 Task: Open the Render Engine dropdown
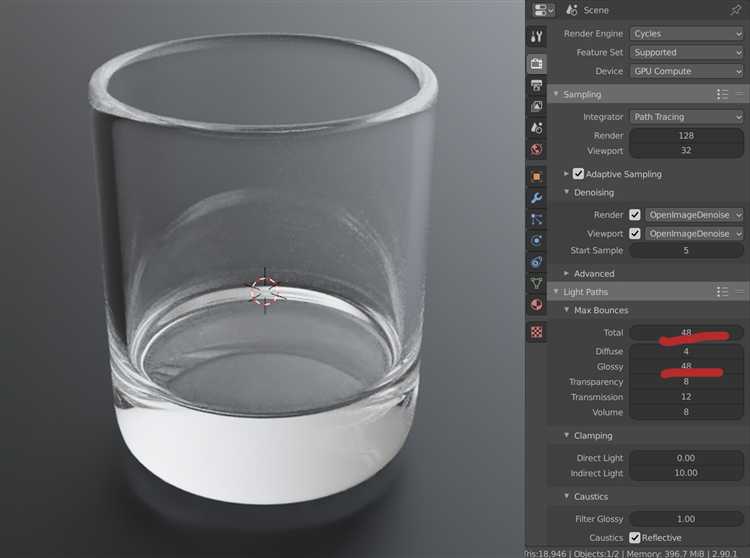[686, 33]
